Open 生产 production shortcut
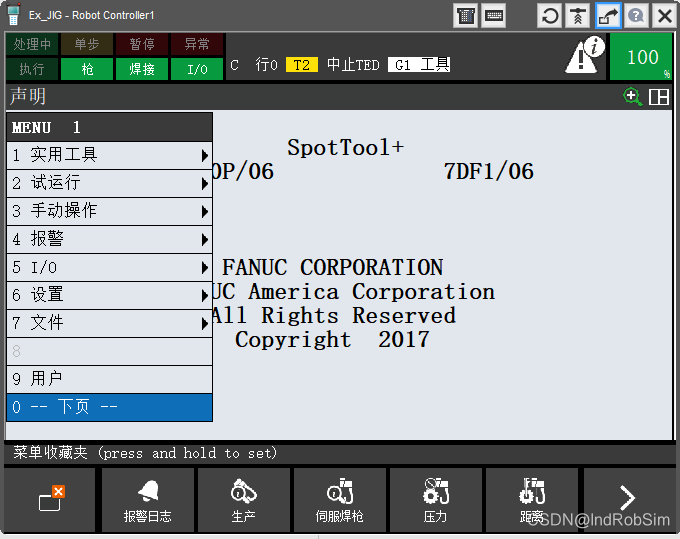The image size is (680, 539). pos(244,500)
